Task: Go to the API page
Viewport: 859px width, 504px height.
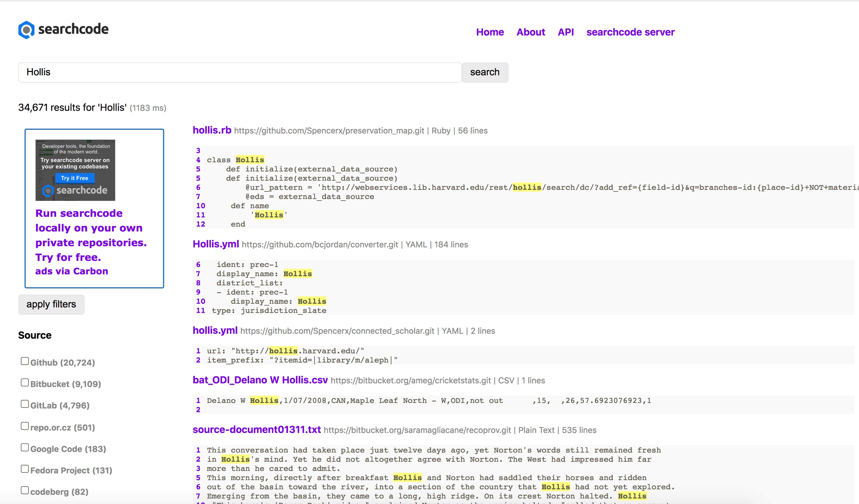Action: click(x=565, y=32)
